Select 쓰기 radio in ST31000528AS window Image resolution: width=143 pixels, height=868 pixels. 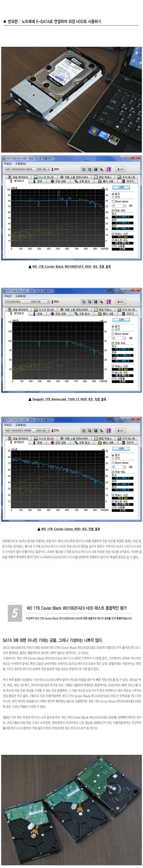click(x=113, y=330)
